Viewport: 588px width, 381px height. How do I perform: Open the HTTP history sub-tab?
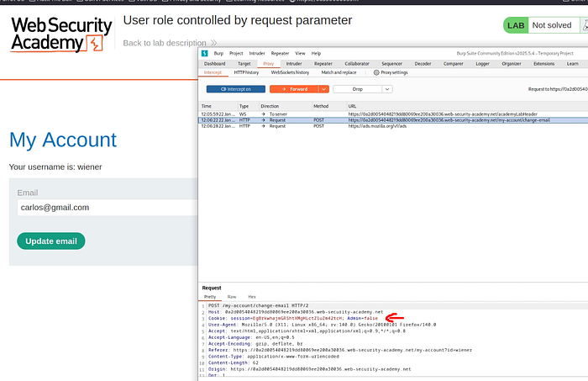tap(246, 72)
